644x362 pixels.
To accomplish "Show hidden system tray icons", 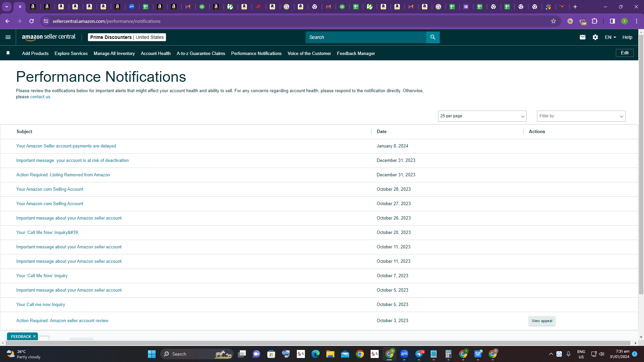I will coord(551,354).
